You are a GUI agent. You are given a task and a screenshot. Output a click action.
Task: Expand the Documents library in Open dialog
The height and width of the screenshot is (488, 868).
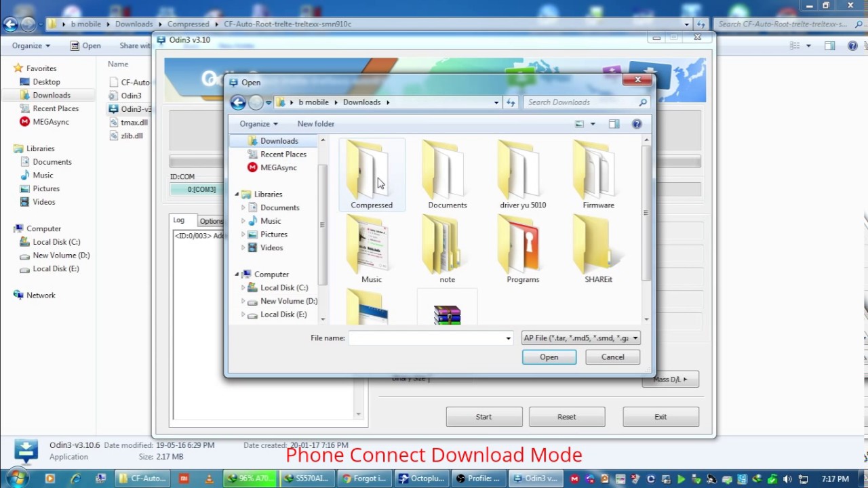tap(243, 207)
